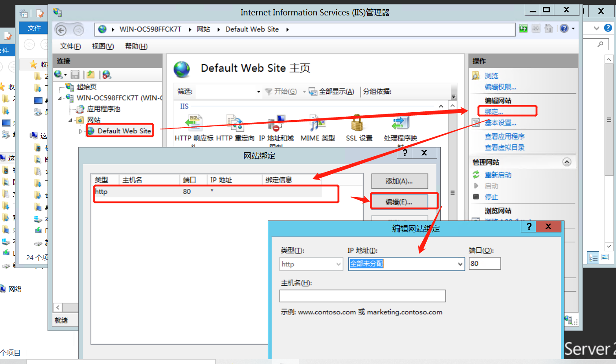
Task: Click the IIS manager forward navigation arrow
Action: 77,30
